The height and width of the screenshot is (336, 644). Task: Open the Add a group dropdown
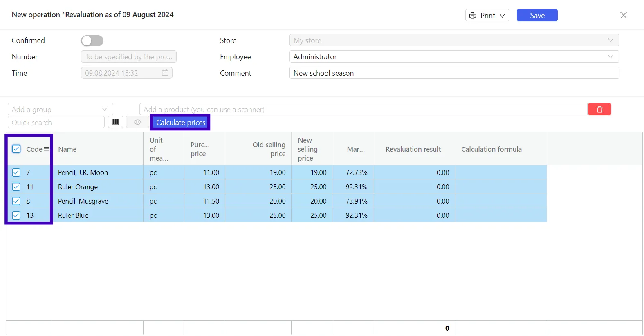pyautogui.click(x=60, y=109)
